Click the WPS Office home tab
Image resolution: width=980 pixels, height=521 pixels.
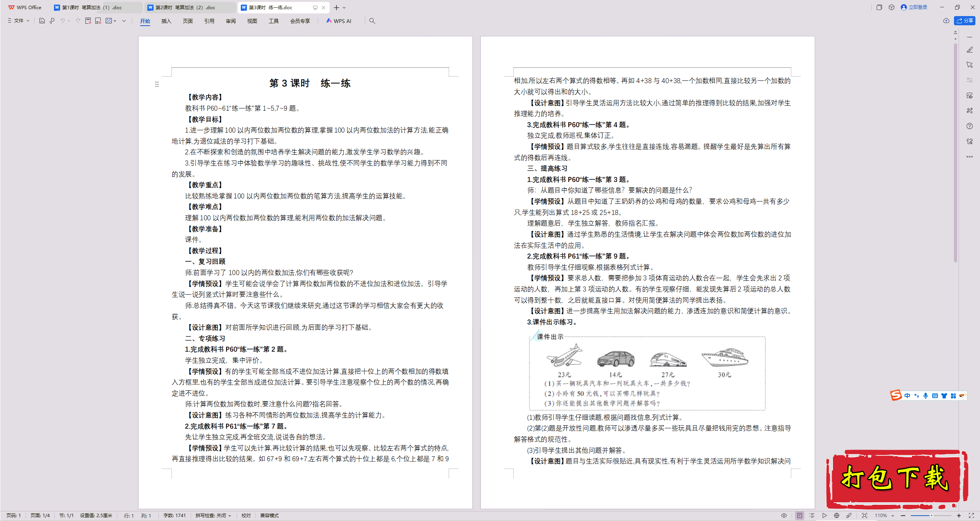coord(25,7)
